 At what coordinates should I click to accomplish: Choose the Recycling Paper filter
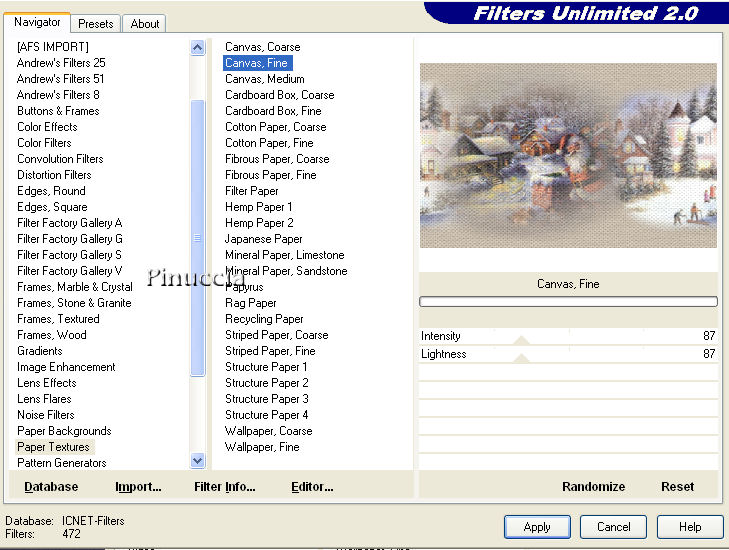[264, 319]
